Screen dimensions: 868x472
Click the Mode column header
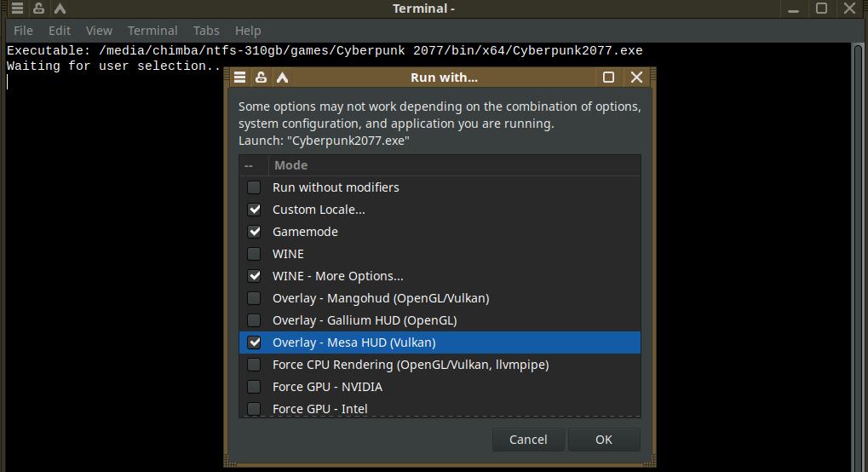coord(454,165)
